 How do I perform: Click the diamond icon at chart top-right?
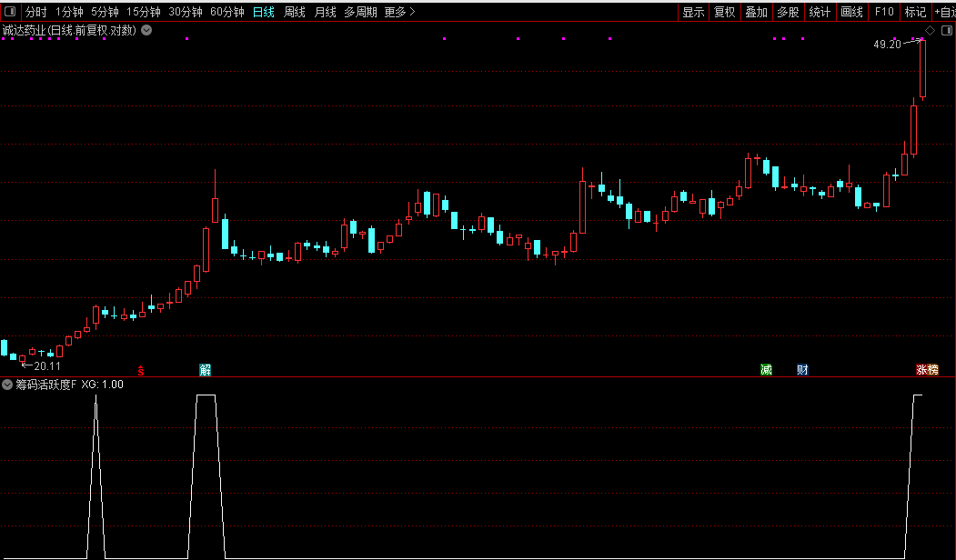(930, 31)
